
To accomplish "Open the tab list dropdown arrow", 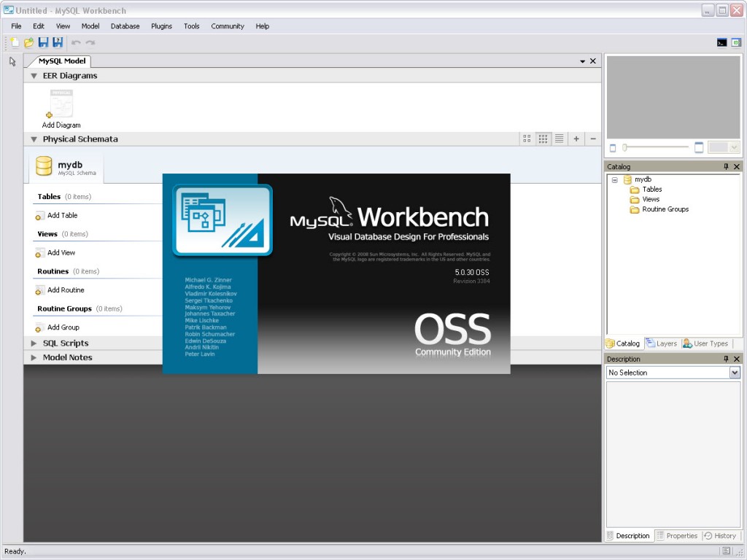I will 582,61.
